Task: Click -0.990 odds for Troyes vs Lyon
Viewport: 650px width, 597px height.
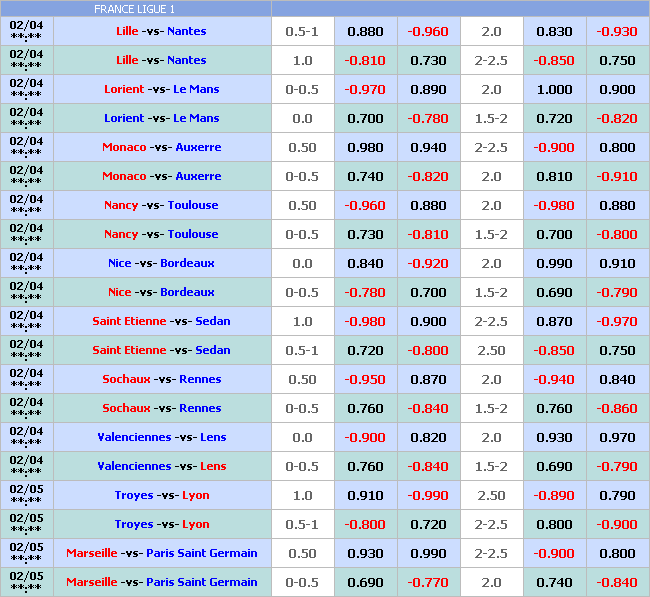Action: (x=428, y=495)
